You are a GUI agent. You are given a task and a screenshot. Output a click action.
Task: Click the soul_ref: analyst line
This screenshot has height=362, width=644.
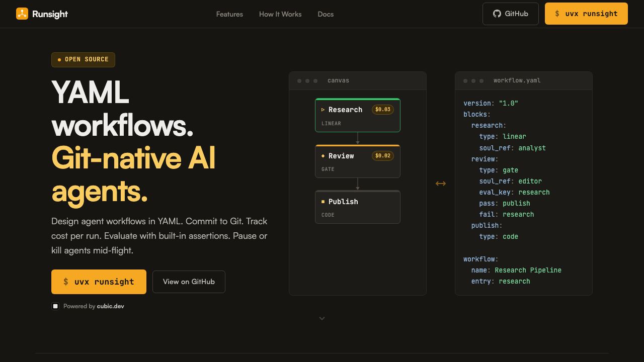pos(512,148)
